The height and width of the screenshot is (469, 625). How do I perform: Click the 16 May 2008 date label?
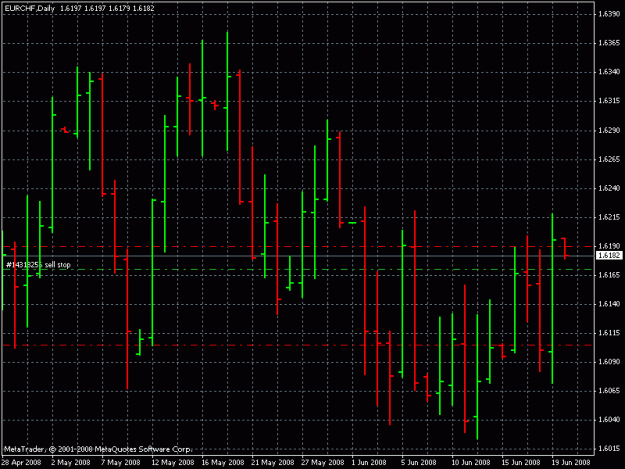click(x=222, y=463)
